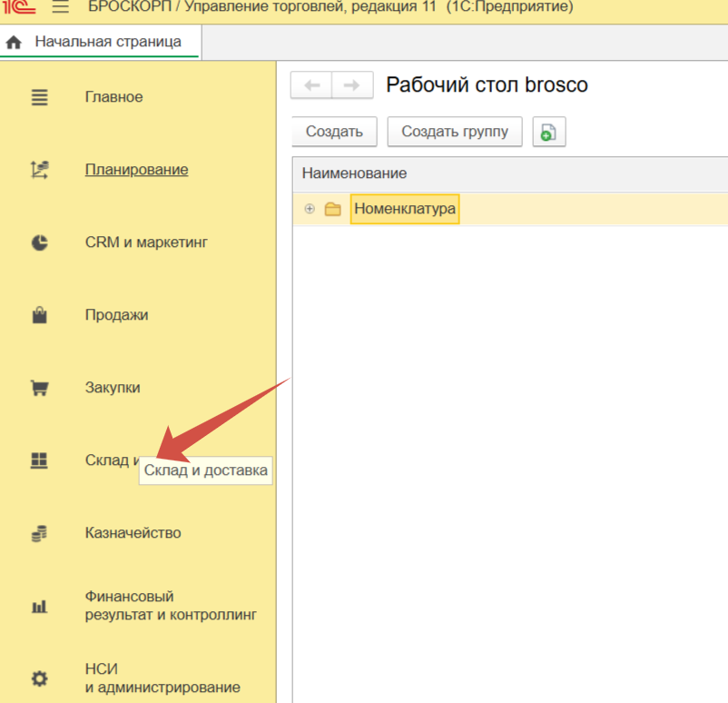728x703 pixels.
Task: Open the hamburger main menu icon
Action: coord(60,7)
